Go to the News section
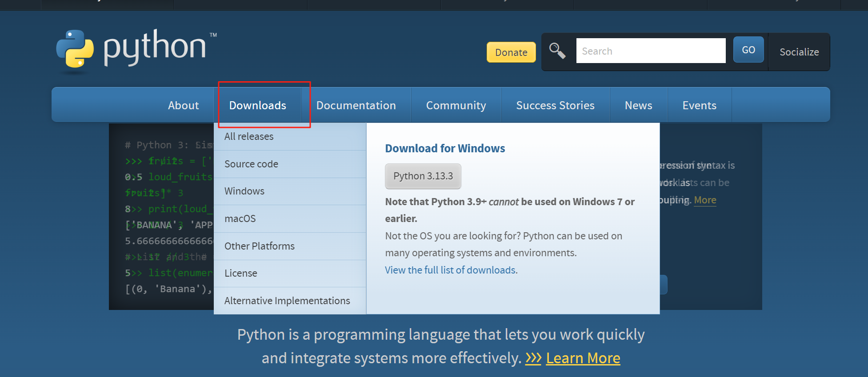This screenshot has width=868, height=377. tap(638, 105)
